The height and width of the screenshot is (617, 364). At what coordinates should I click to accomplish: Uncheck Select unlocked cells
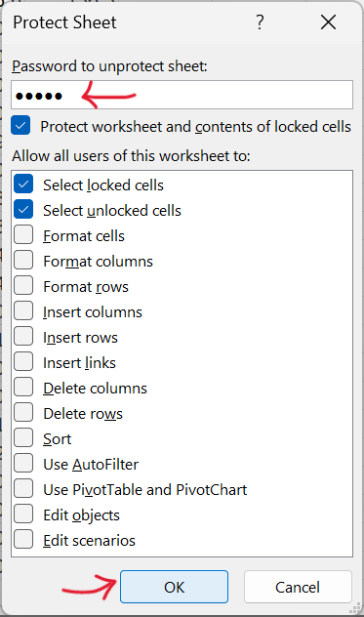pyautogui.click(x=23, y=210)
